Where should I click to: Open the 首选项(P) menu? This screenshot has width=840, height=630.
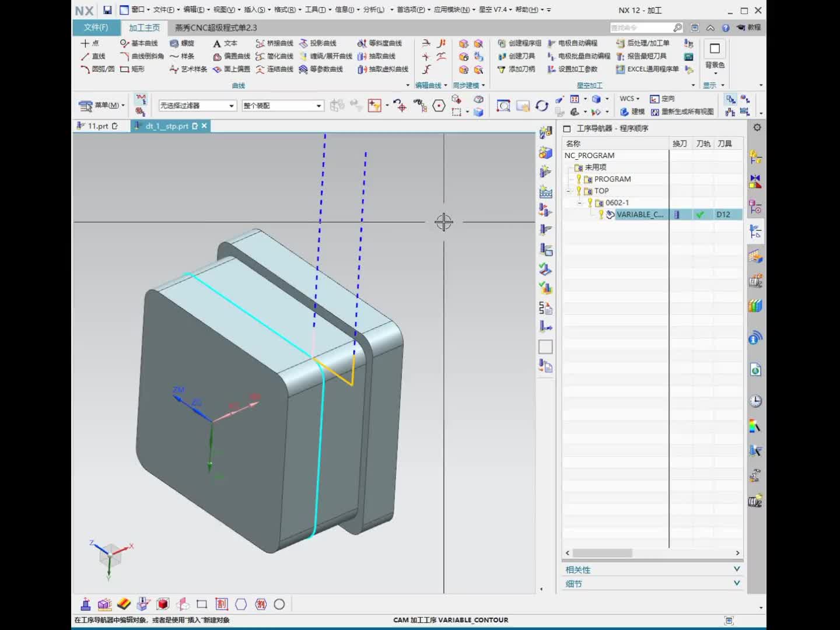point(413,10)
